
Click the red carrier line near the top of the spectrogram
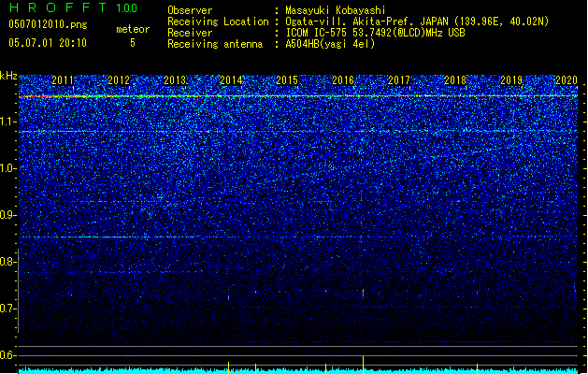[x=298, y=96]
